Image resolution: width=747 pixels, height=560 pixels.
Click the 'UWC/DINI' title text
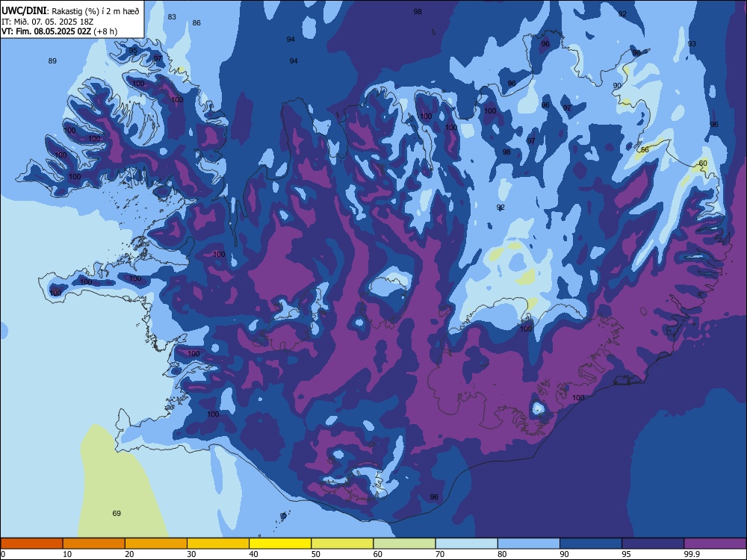pyautogui.click(x=25, y=11)
